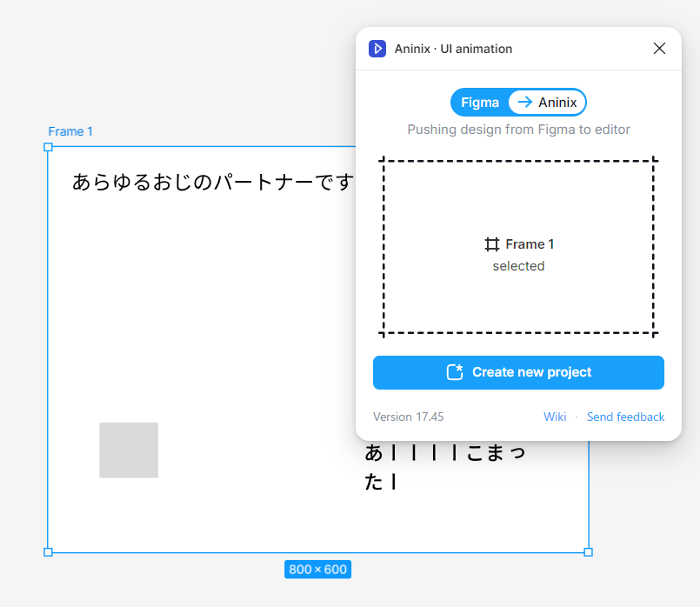Click the frame icon beside Frame 1 selected

[x=492, y=244]
